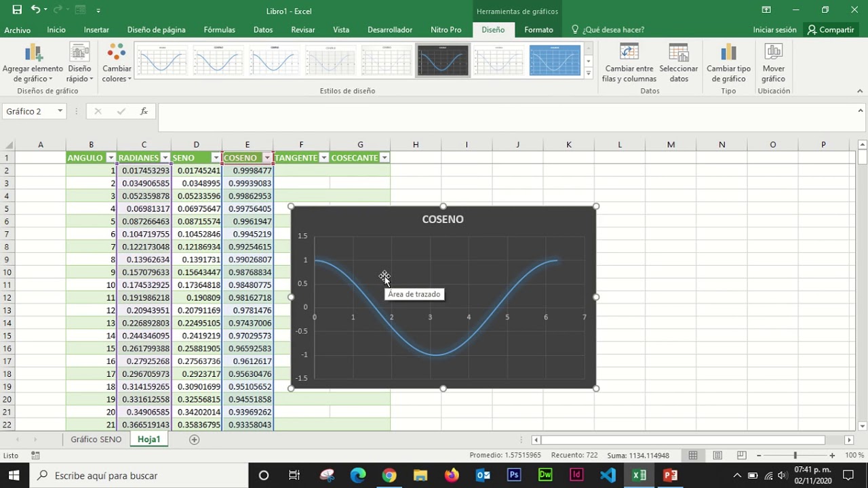868x488 pixels.
Task: Click Iniciar sesión link
Action: 774,30
